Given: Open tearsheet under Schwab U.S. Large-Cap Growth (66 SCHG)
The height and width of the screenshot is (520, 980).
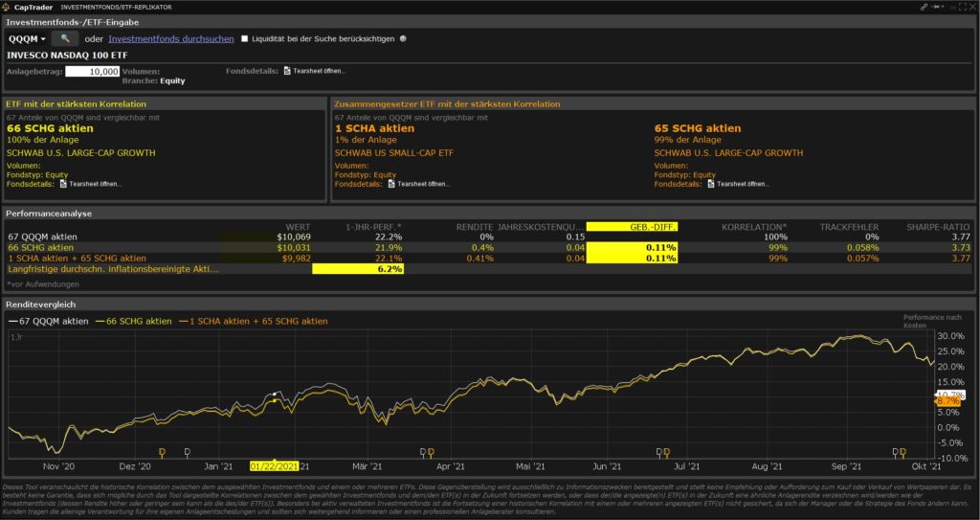Looking at the screenshot, I should click(63, 184).
